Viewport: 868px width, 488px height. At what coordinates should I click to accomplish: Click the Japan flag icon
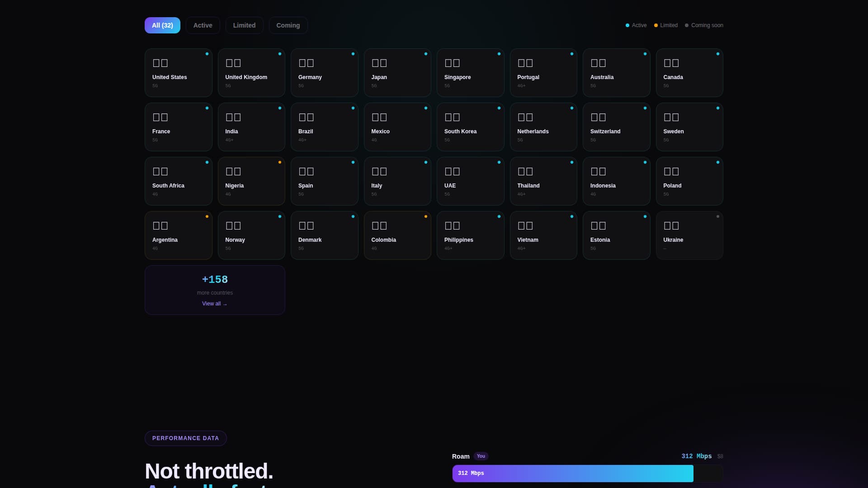coord(379,63)
